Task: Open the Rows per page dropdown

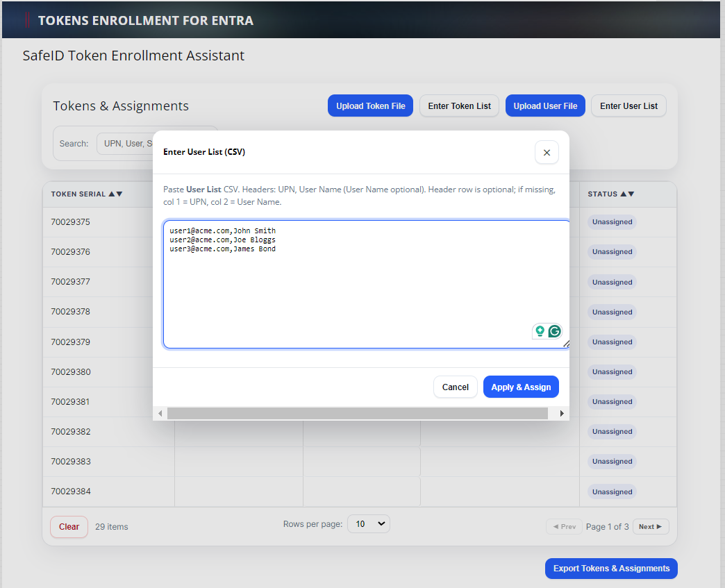Action: 369,524
